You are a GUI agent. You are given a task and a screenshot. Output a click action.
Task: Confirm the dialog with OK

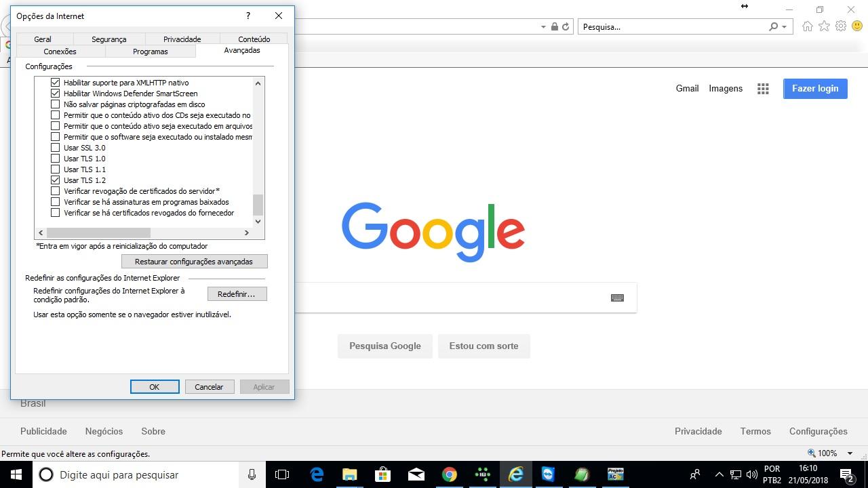click(x=155, y=387)
